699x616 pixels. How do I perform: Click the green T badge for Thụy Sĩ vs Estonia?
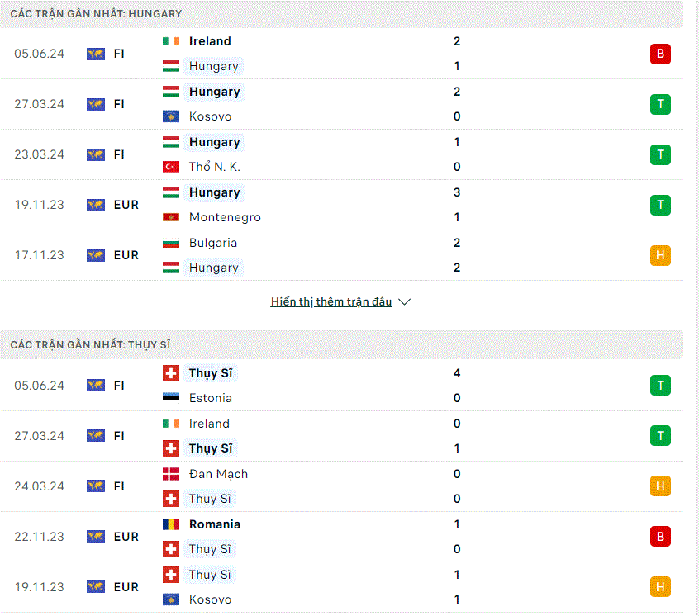point(660,386)
